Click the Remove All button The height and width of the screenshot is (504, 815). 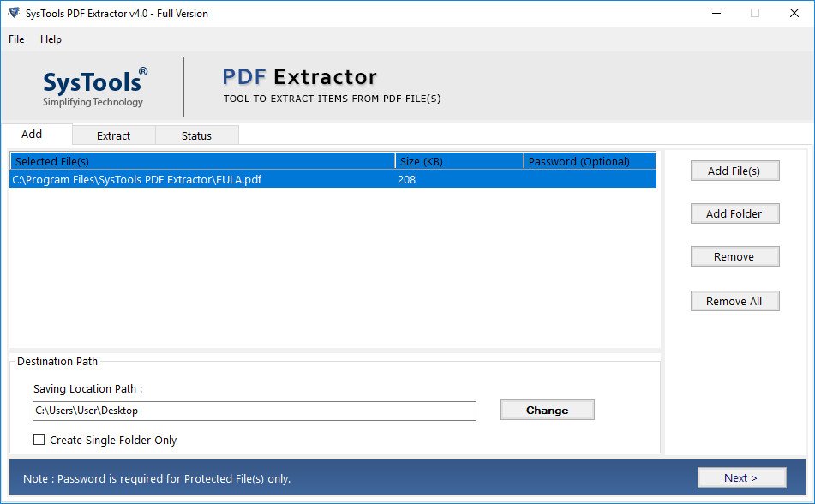coord(734,301)
